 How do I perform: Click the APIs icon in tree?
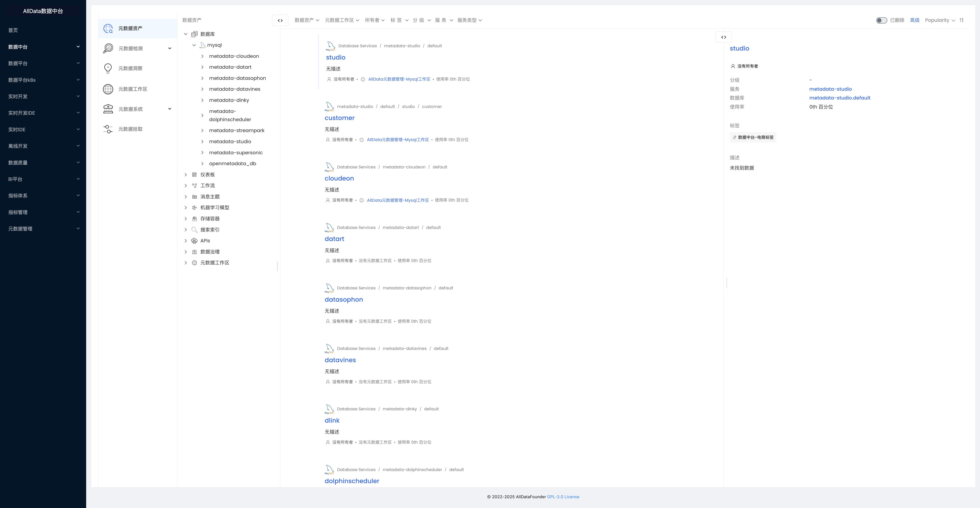(x=194, y=241)
